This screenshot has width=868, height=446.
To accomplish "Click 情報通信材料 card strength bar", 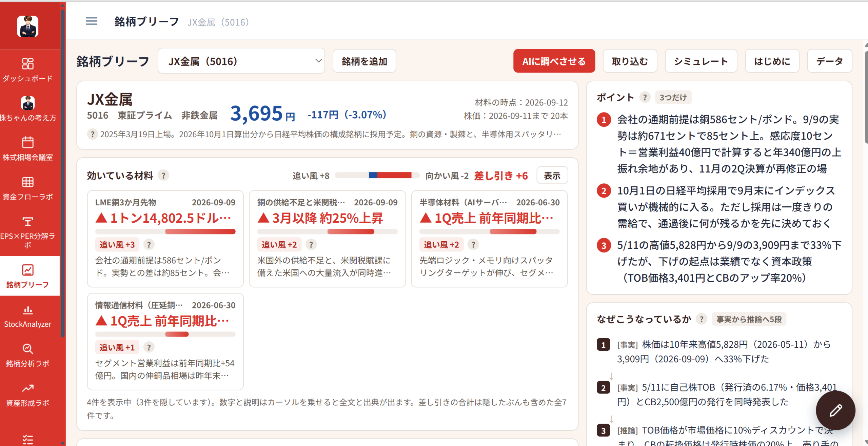I will (x=165, y=334).
